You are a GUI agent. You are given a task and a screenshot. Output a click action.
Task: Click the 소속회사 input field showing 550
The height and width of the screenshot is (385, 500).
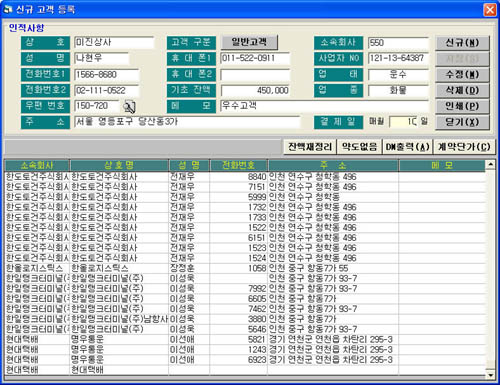398,43
